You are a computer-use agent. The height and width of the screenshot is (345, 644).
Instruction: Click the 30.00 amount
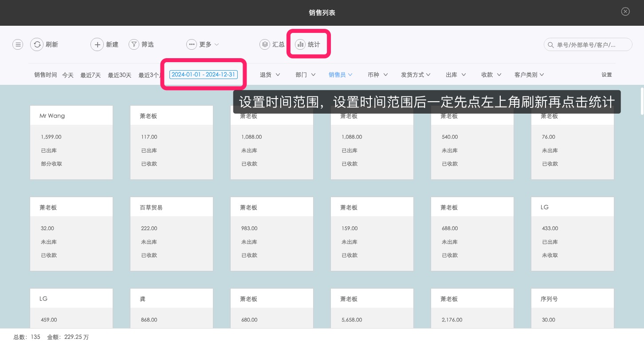[549, 320]
